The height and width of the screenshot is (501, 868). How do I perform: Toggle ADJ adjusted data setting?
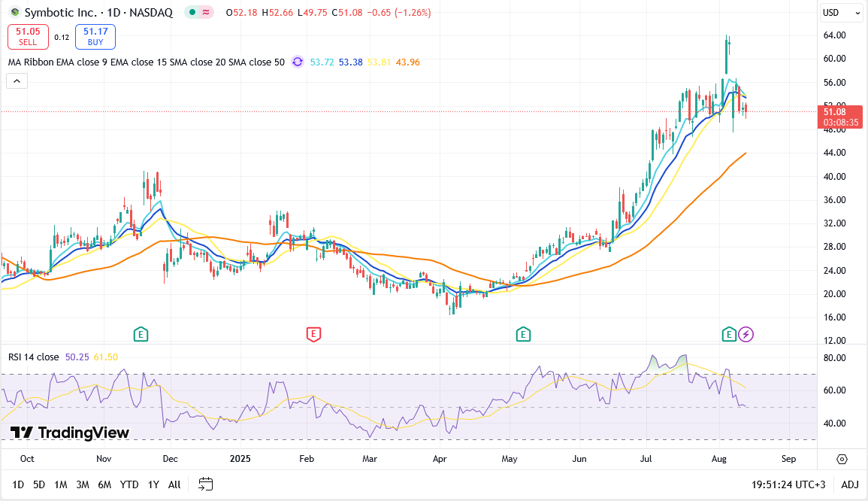pos(849,484)
